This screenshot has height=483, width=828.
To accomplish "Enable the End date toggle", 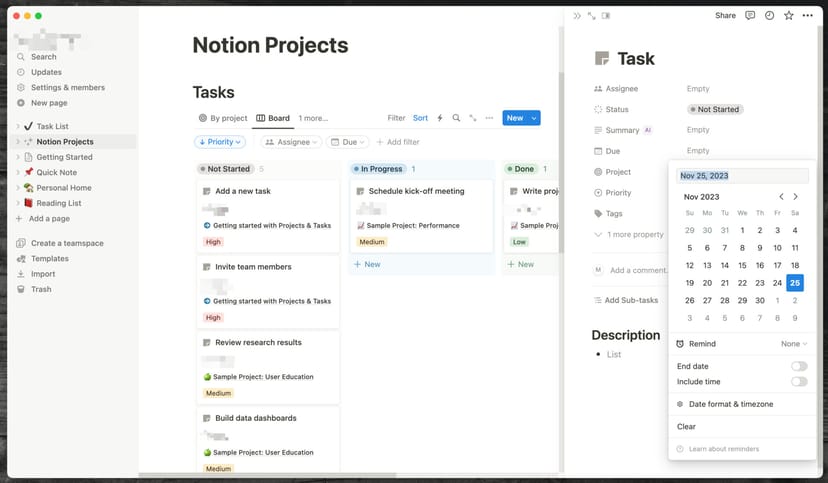I will pos(798,366).
